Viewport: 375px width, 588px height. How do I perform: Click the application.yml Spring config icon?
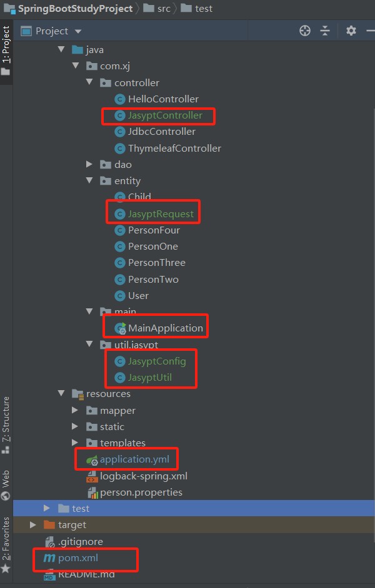pos(92,460)
